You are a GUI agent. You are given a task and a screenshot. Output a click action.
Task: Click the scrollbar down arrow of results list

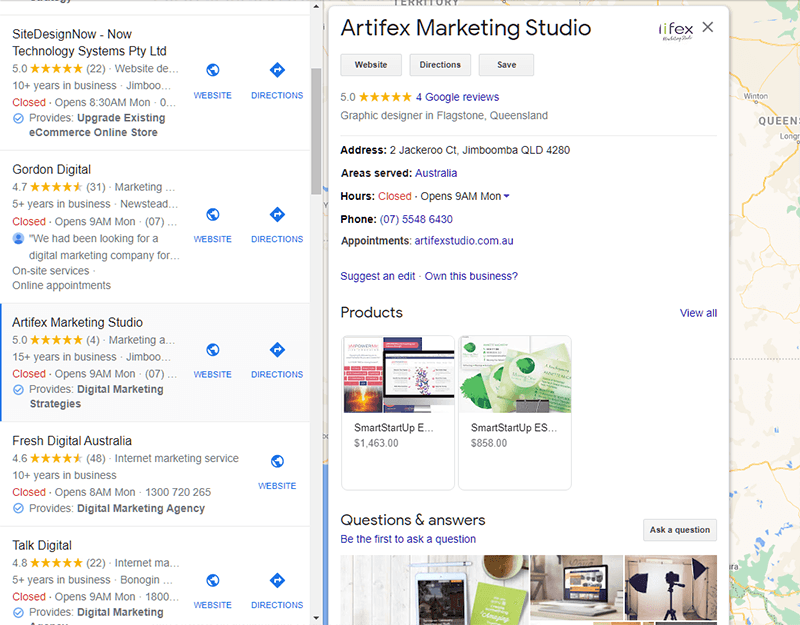[x=316, y=618]
